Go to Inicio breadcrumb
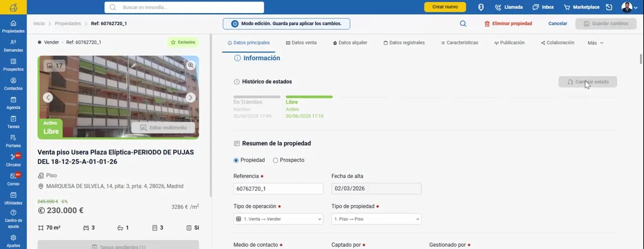Screen dimensions: 644x249 click(x=39, y=24)
